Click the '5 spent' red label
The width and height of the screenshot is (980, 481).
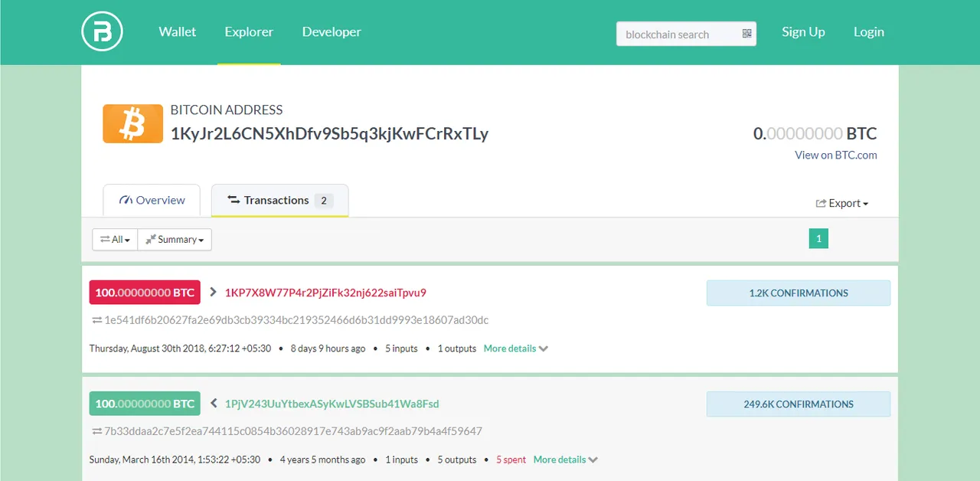(x=511, y=460)
